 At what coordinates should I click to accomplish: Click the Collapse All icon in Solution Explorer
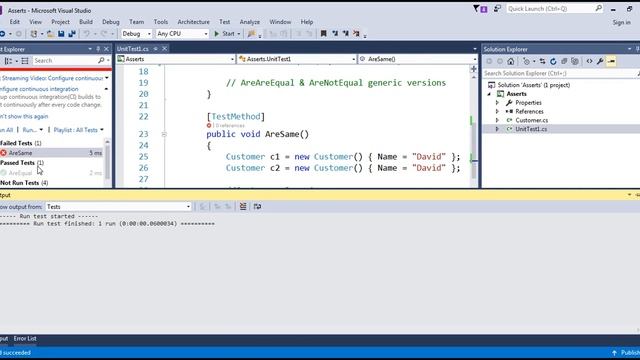tap(564, 61)
